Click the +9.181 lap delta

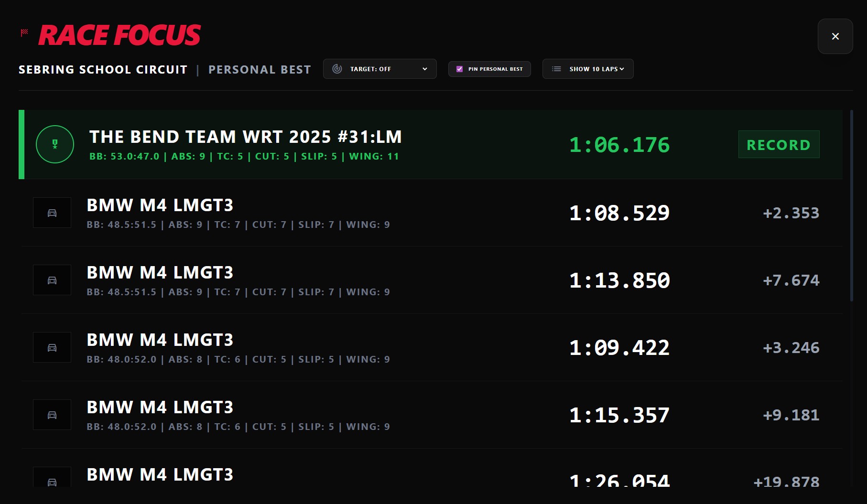tap(791, 415)
